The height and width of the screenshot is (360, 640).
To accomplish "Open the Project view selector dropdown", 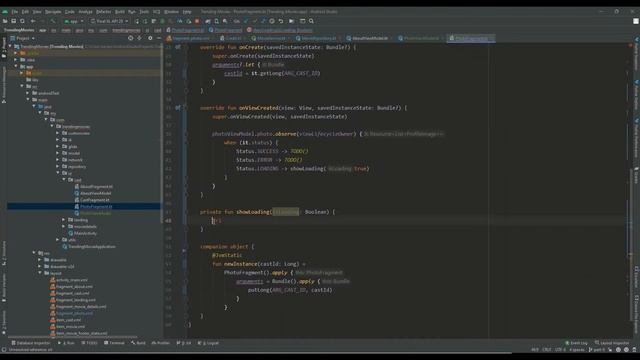I will point(23,38).
